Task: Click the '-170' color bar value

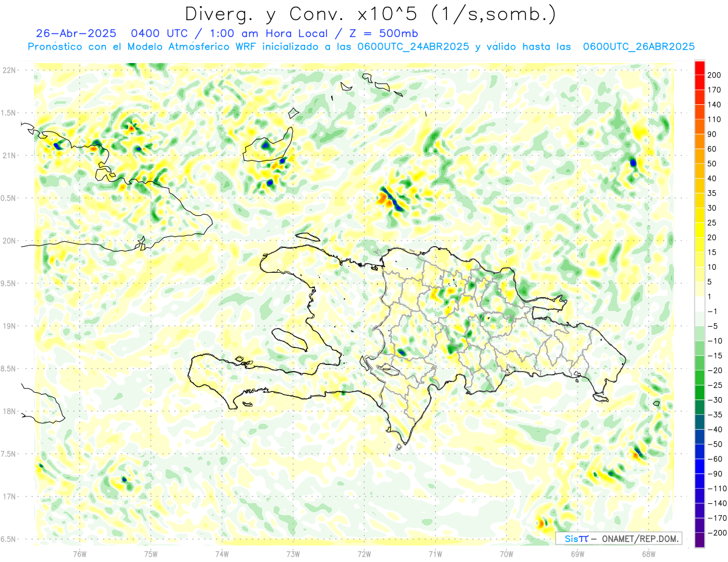Action: coord(716,518)
